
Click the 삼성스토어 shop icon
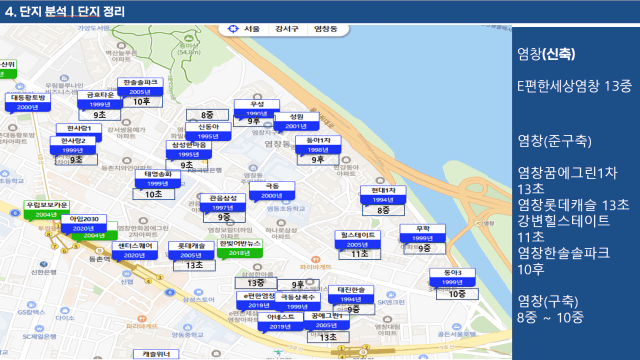[x=198, y=292]
